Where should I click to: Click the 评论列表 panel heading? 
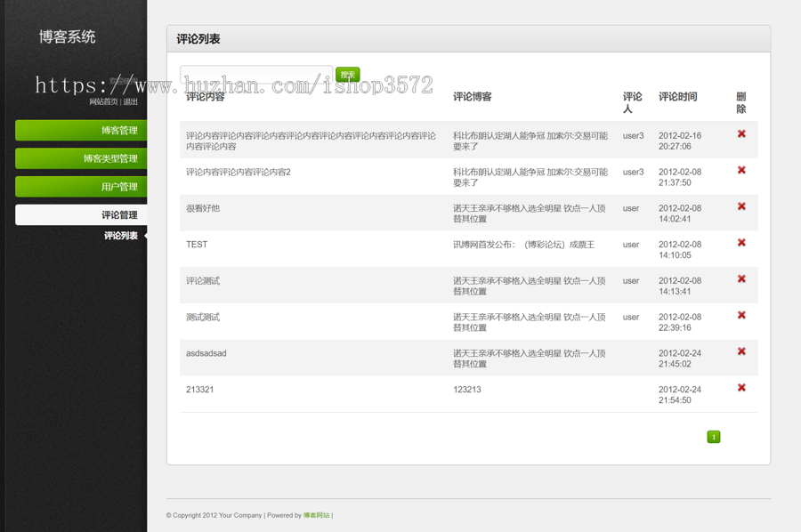pyautogui.click(x=198, y=39)
